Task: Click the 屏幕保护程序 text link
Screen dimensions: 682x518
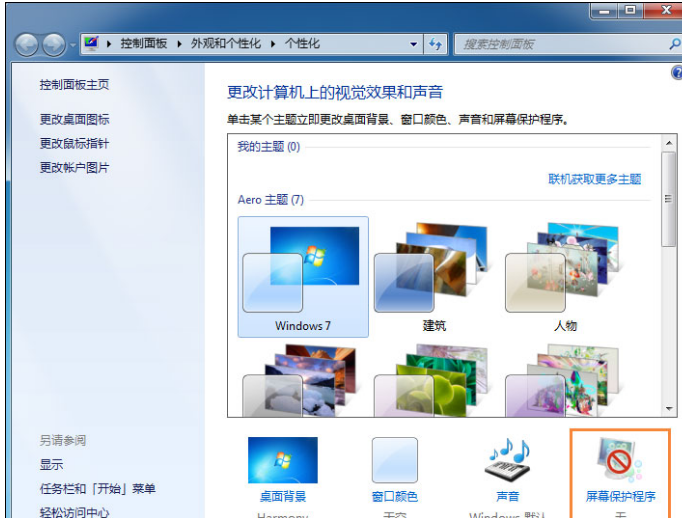Action: 620,496
